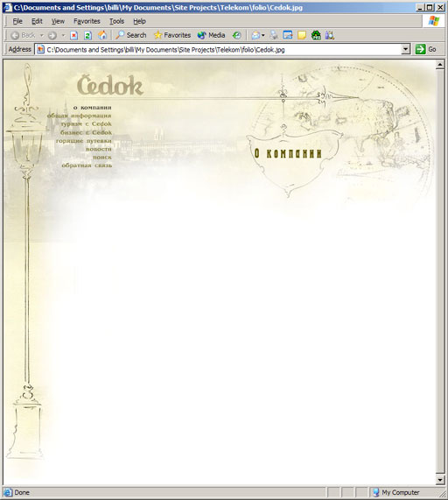Click the page icon beside Done in status bar

point(8,492)
